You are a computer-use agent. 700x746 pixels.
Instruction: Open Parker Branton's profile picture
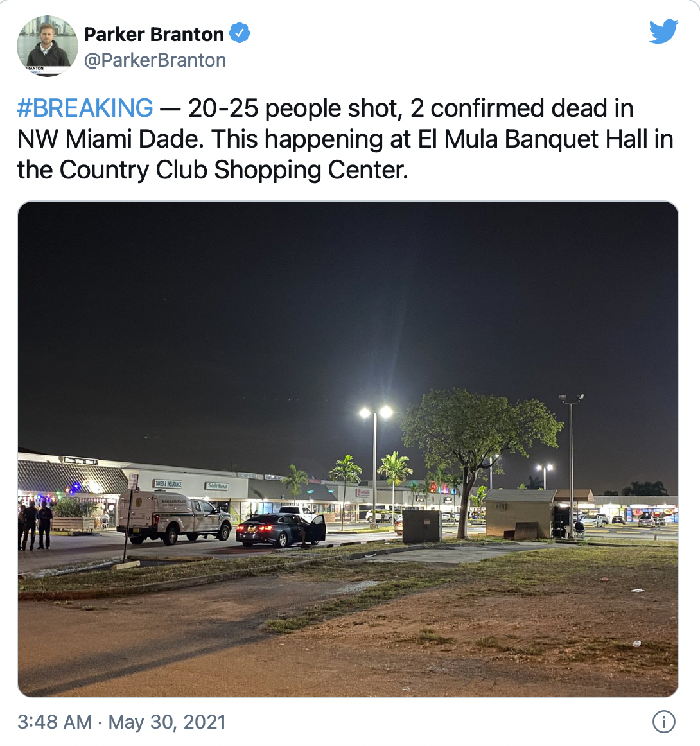coord(47,46)
